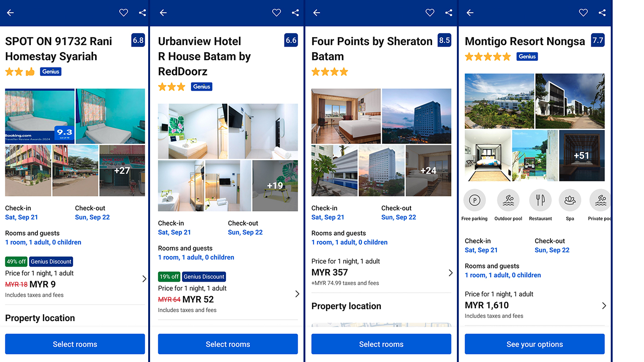Tap the Spa facility icon
Image resolution: width=644 pixels, height=362 pixels.
570,200
